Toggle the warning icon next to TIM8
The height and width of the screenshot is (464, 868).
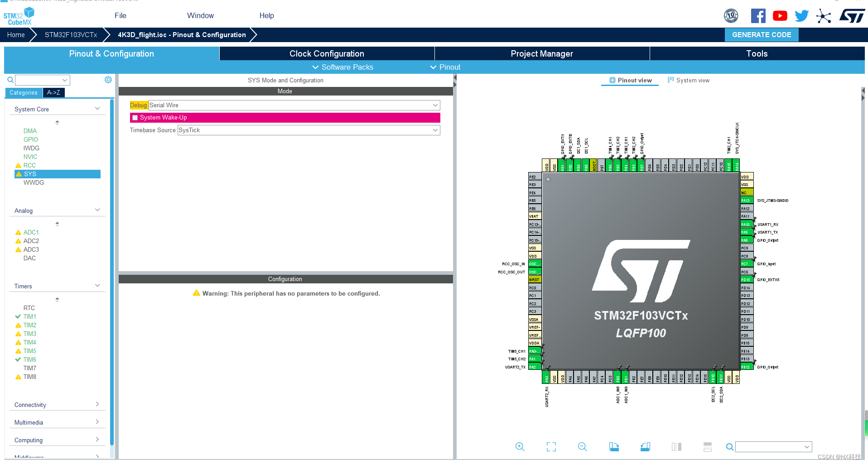point(18,376)
